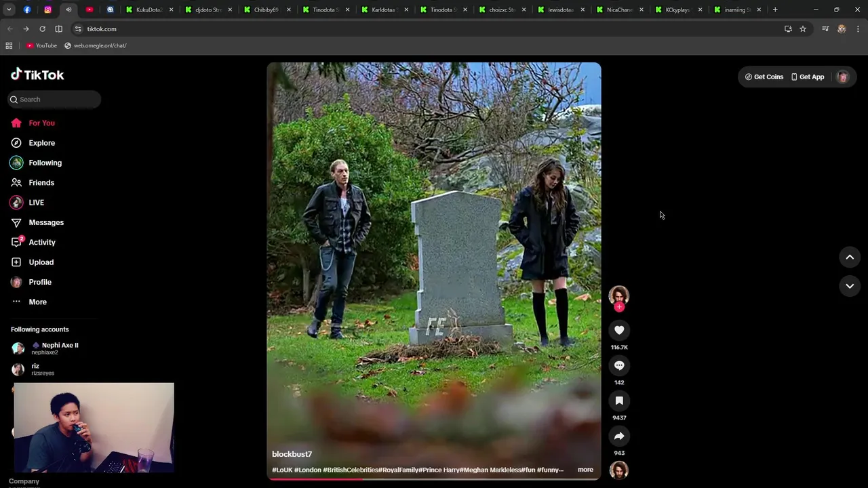Go to the next video using down arrow
Screen dimensions: 868x488
[x=850, y=286]
